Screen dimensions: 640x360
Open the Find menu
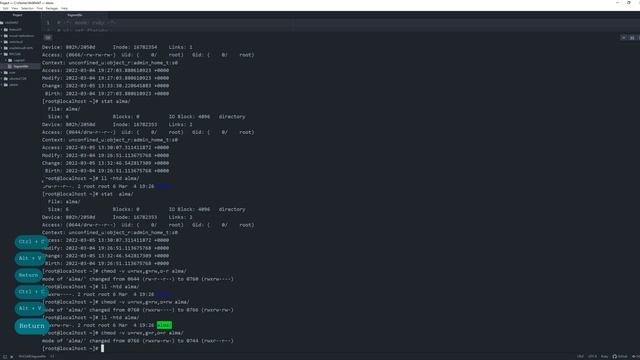coord(40,8)
